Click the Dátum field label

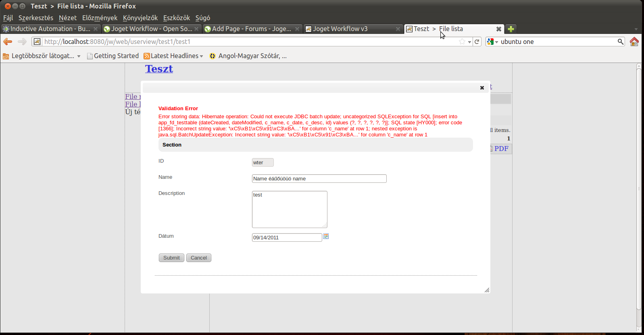pyautogui.click(x=166, y=236)
